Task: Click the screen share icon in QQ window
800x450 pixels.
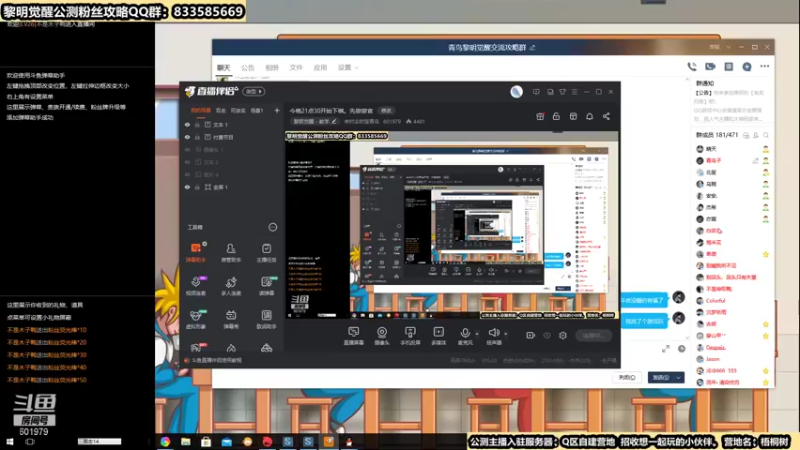Action: click(x=729, y=66)
